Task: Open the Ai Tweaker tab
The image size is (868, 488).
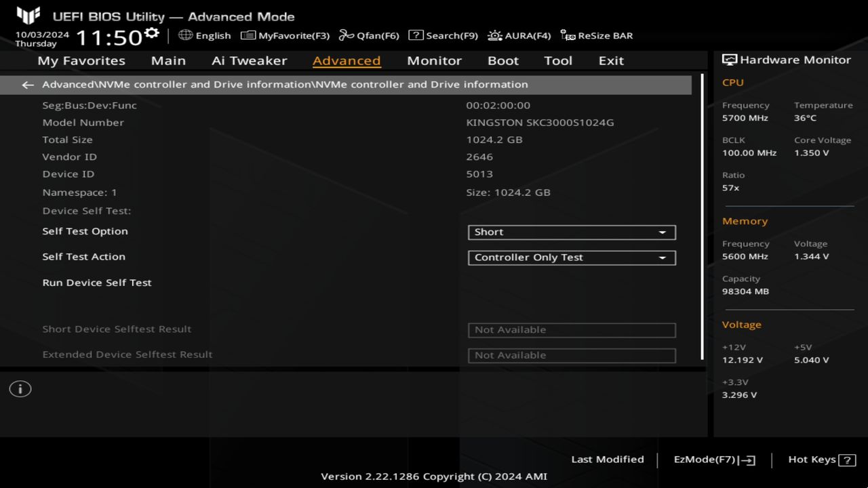Action: click(x=250, y=60)
